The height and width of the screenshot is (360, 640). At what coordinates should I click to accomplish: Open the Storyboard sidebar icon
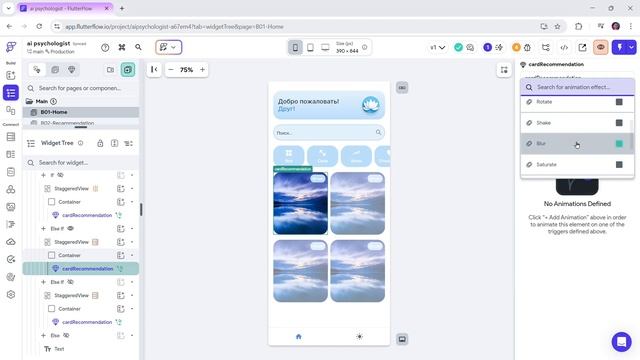[11, 110]
